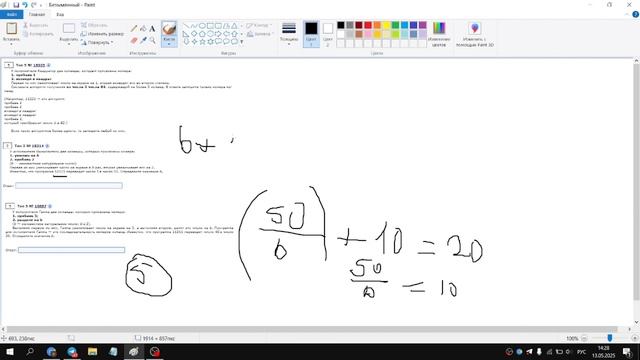Pick the red color swatch
This screenshot has height=360, width=640.
point(368,25)
